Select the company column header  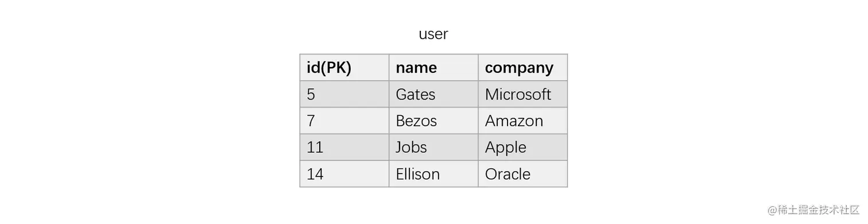point(522,68)
